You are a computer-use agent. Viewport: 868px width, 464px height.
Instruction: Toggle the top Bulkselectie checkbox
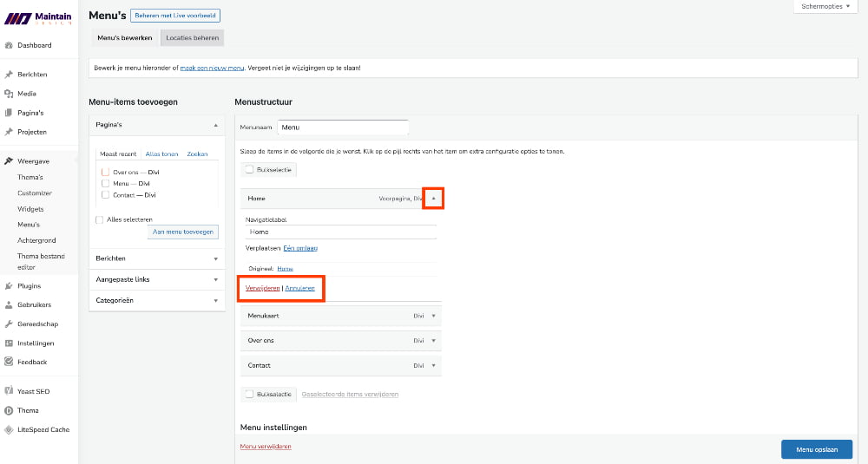pos(249,170)
